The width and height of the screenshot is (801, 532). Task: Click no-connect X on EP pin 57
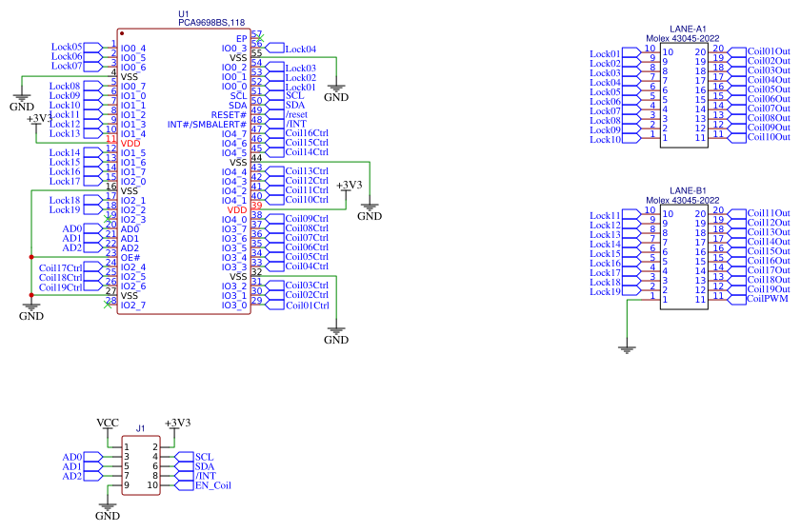260,38
